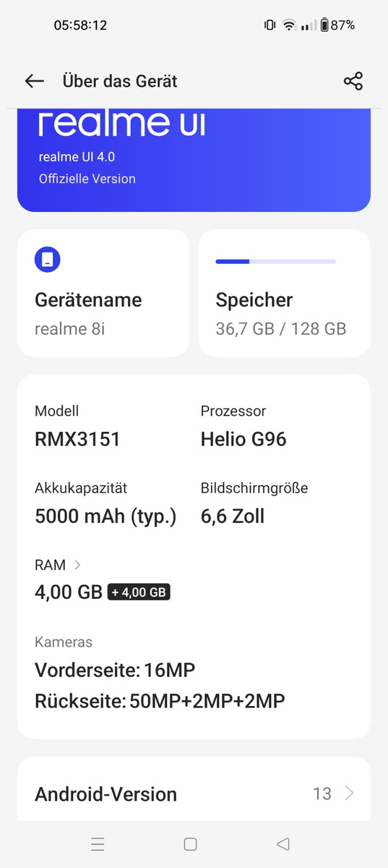Viewport: 388px width, 868px height.
Task: Tap the blue device icon above Gerätename
Action: (48, 259)
